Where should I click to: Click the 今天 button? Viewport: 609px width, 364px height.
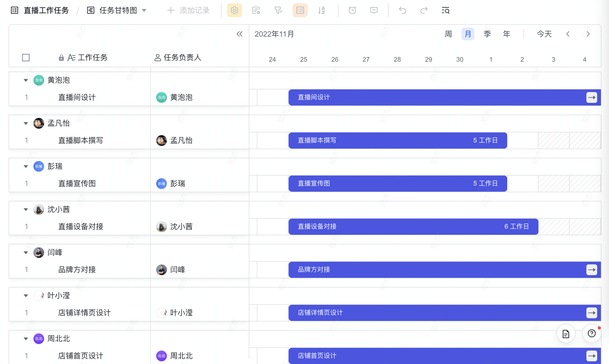[544, 34]
